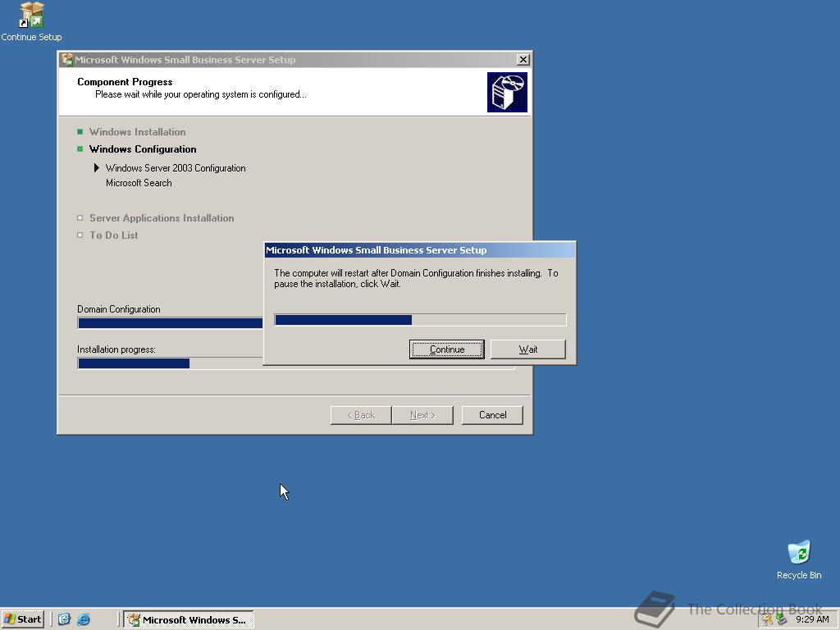
Task: Click the arrow beside Windows Server 2003 Configuration
Action: click(97, 167)
